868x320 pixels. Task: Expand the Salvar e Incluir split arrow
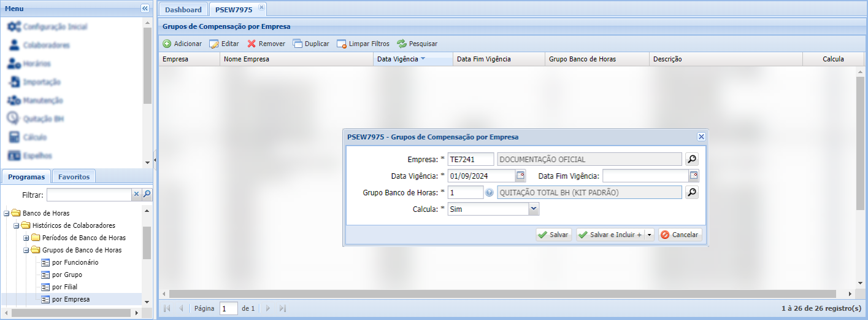(650, 235)
